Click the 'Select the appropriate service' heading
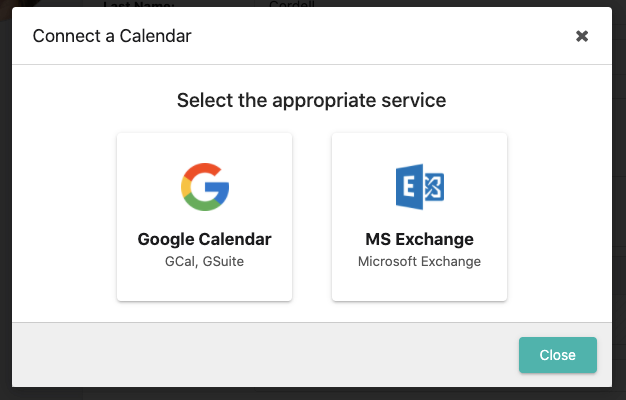Screen dimensions: 626x400 [311, 100]
